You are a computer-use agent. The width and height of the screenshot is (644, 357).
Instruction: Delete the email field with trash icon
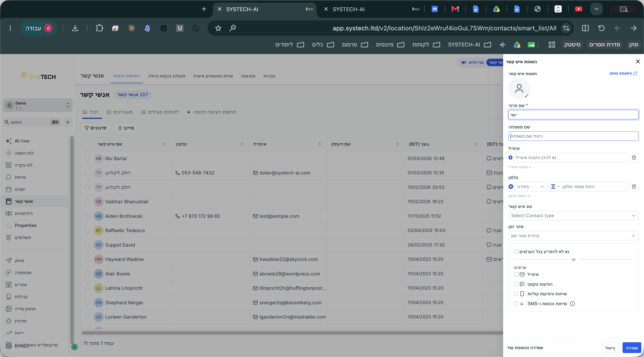pyautogui.click(x=634, y=157)
